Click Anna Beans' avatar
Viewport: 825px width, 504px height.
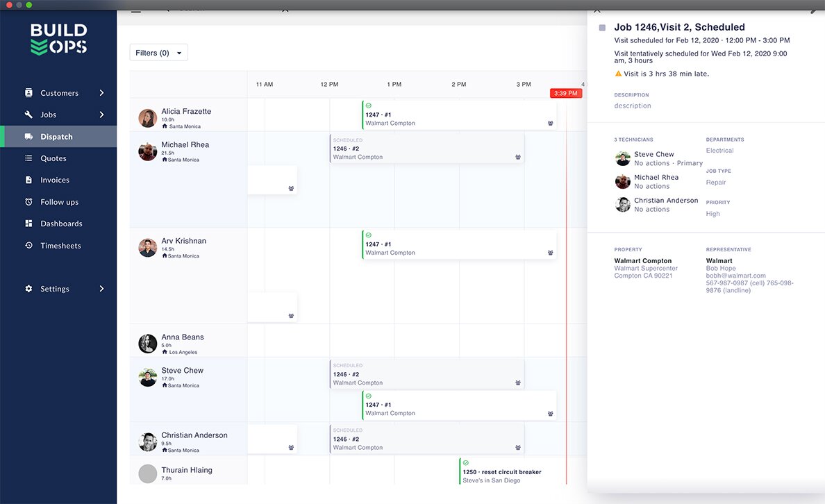click(148, 344)
